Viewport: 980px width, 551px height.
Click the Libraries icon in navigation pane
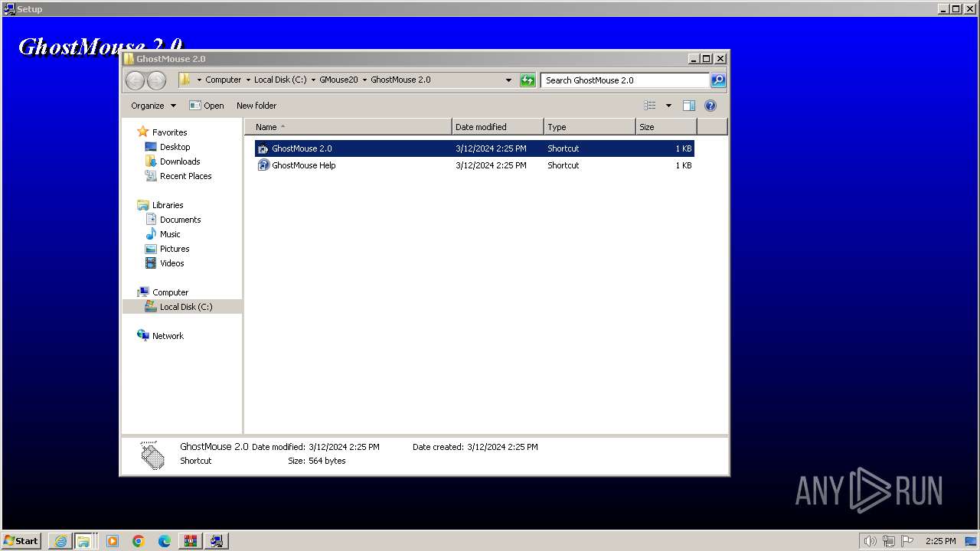(x=143, y=205)
